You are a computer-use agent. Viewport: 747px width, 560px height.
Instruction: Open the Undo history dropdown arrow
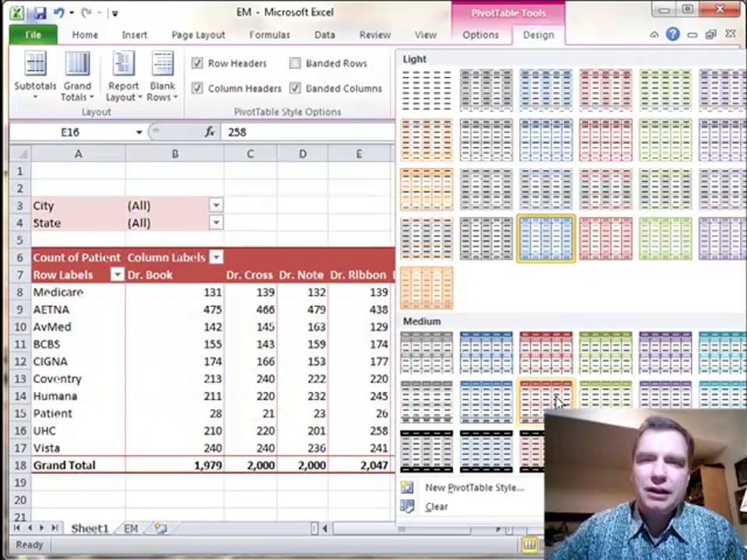(72, 13)
